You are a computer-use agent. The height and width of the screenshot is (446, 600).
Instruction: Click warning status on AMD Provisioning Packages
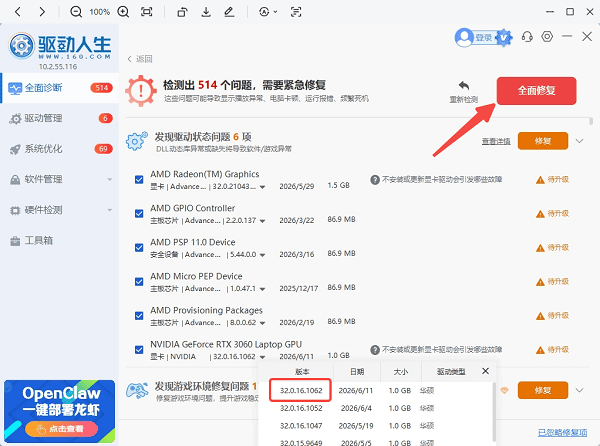point(552,316)
